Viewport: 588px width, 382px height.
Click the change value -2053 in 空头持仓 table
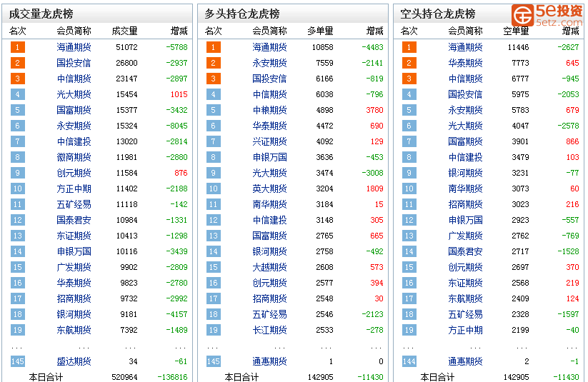point(568,94)
